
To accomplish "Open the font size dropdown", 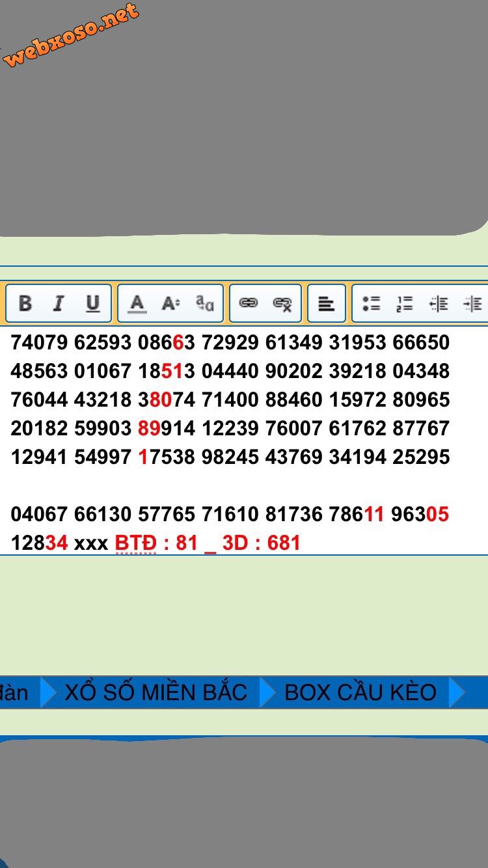I will click(170, 303).
